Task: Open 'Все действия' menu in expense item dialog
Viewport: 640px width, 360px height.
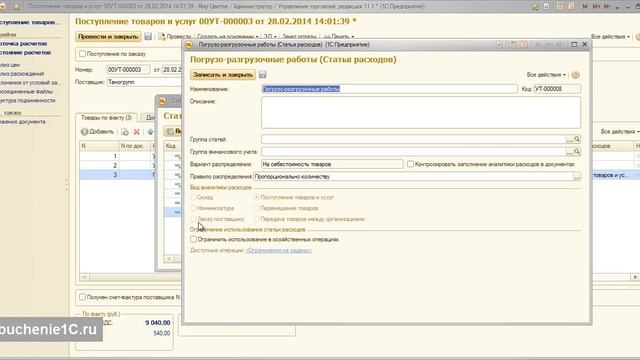Action: (x=546, y=75)
